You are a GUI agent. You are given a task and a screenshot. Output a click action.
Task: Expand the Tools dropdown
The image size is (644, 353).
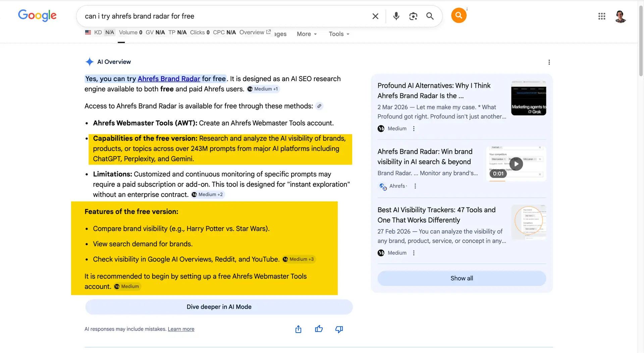[x=339, y=34]
